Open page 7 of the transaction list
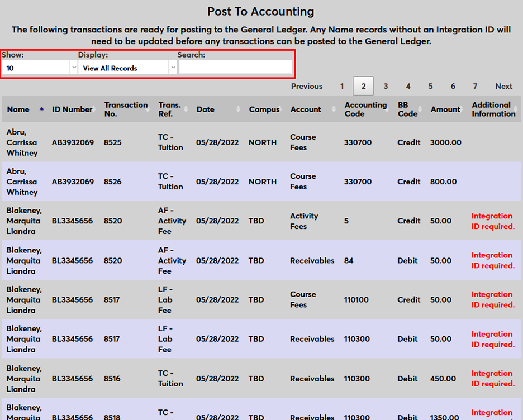This screenshot has height=420, width=523. [x=475, y=86]
